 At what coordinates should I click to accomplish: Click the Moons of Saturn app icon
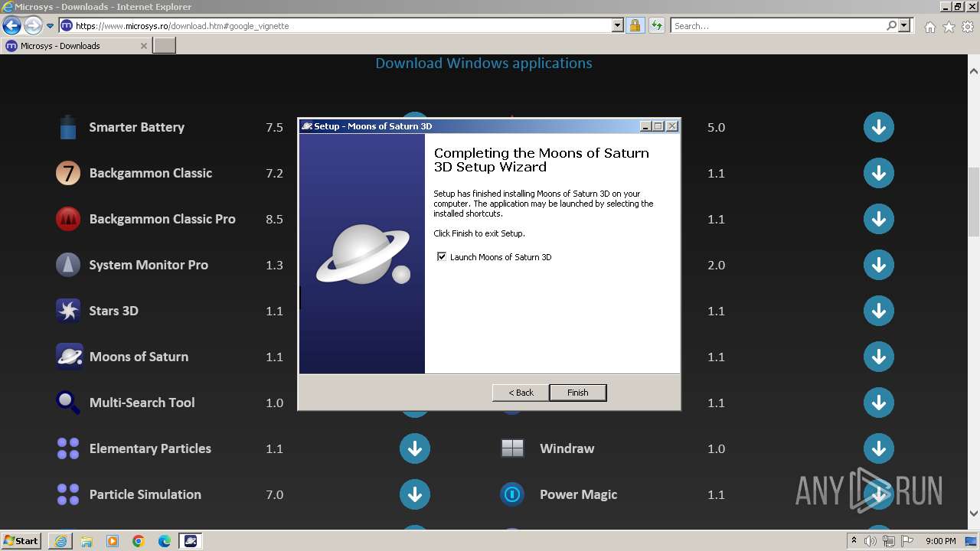coord(69,357)
